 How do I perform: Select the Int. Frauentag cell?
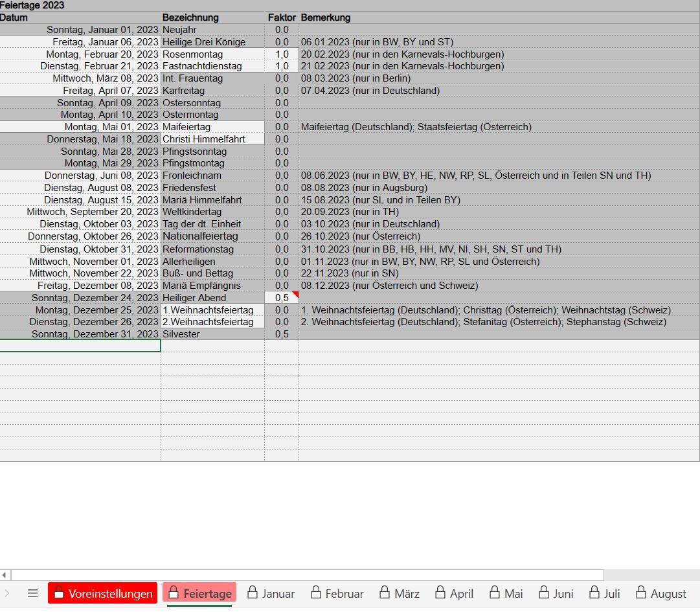pyautogui.click(x=212, y=78)
